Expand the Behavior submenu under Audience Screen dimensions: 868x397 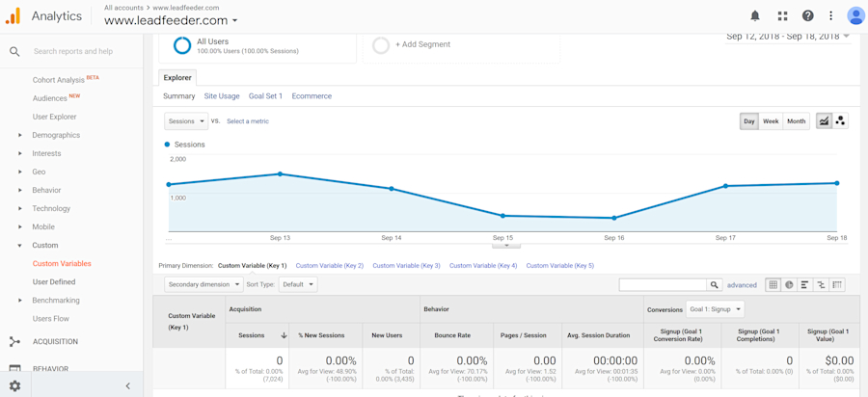[x=46, y=190]
